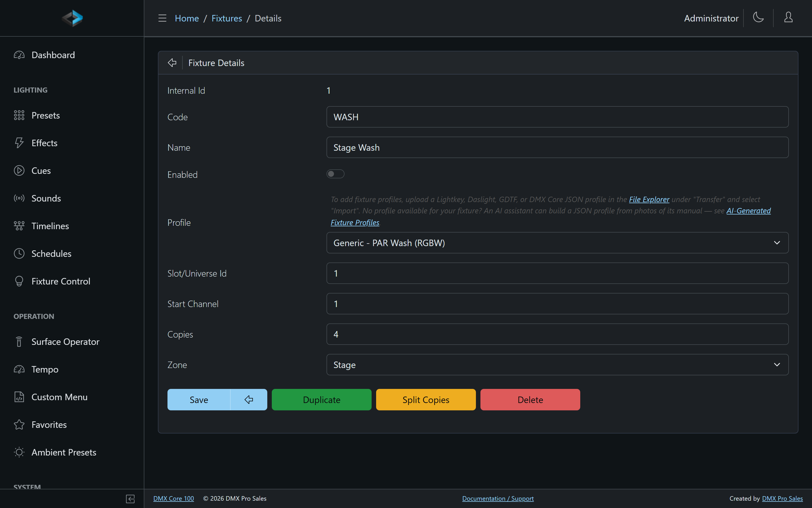Open the Profile dropdown
Screen dimensions: 812x508
(557, 243)
